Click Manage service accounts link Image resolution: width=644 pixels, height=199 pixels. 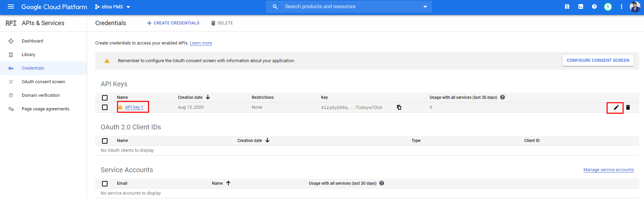(609, 170)
